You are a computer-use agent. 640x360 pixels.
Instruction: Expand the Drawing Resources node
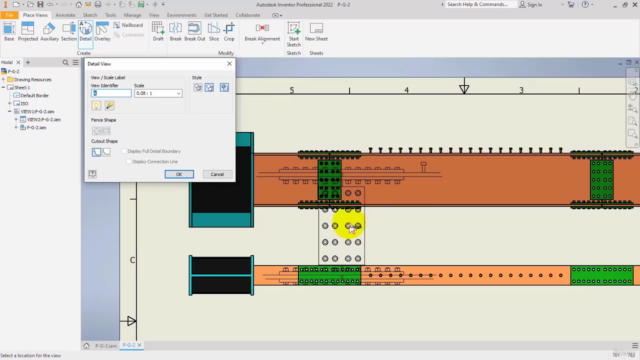click(x=3, y=79)
